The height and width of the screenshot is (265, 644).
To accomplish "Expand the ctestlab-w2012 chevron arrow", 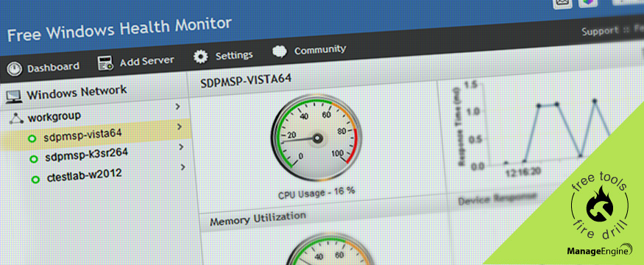I will 183,167.
